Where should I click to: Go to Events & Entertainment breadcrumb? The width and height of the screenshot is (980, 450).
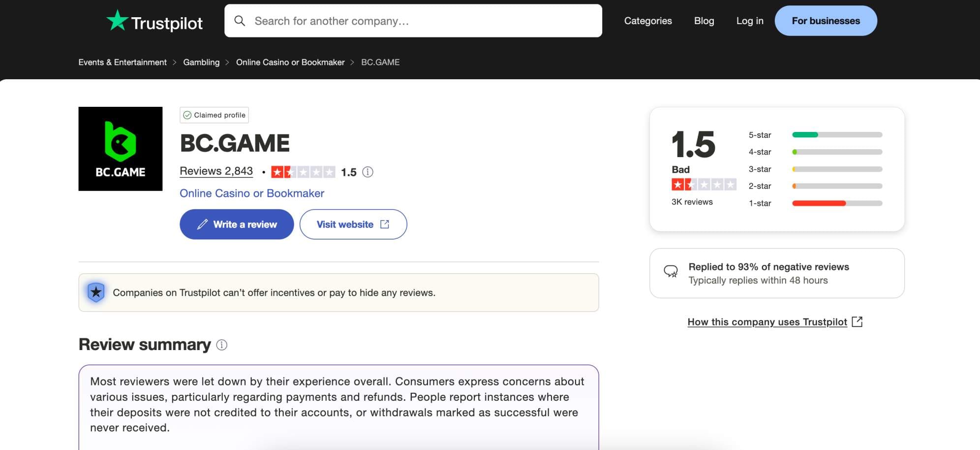[122, 62]
